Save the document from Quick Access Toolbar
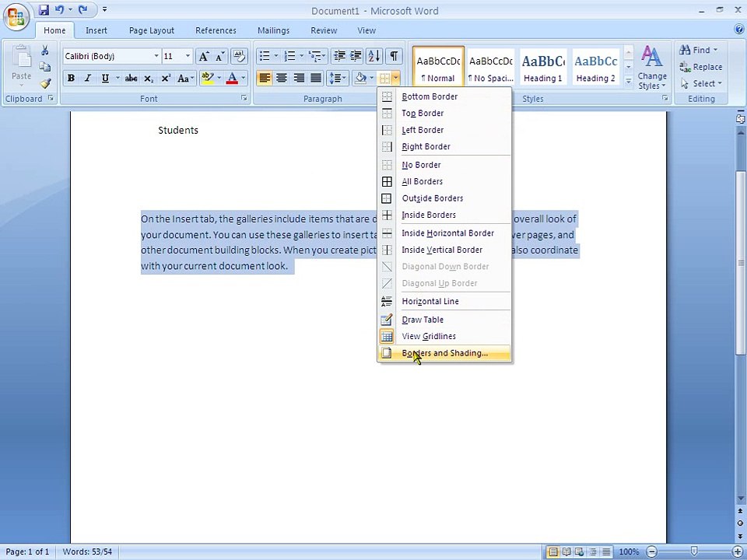The image size is (747, 560). tap(44, 10)
